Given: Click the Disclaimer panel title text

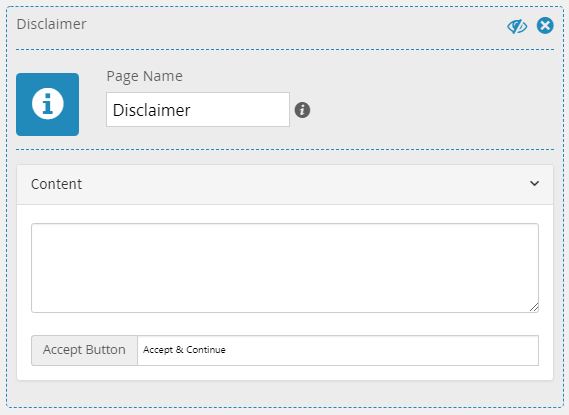Looking at the screenshot, I should point(52,24).
